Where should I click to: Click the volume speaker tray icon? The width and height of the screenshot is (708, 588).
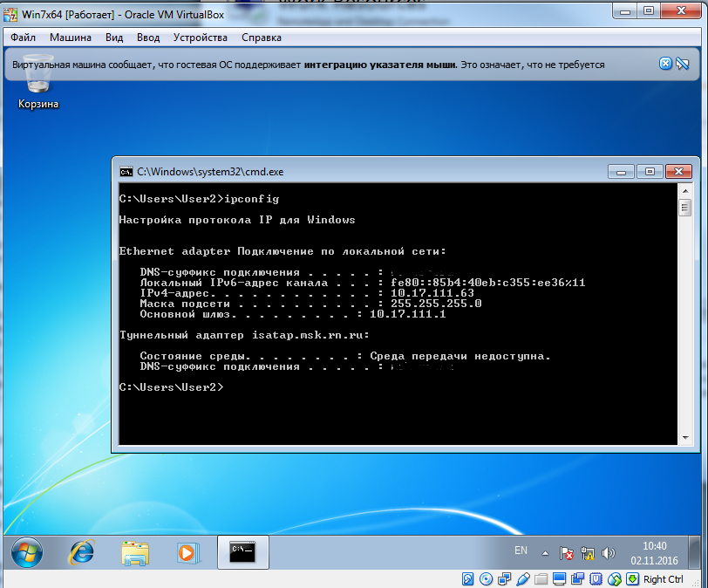[608, 553]
